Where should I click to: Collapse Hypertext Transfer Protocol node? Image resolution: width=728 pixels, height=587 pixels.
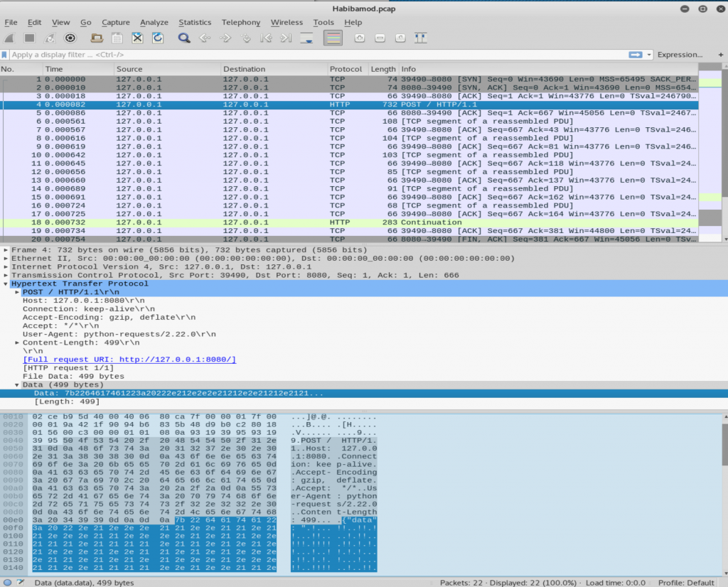click(6, 284)
